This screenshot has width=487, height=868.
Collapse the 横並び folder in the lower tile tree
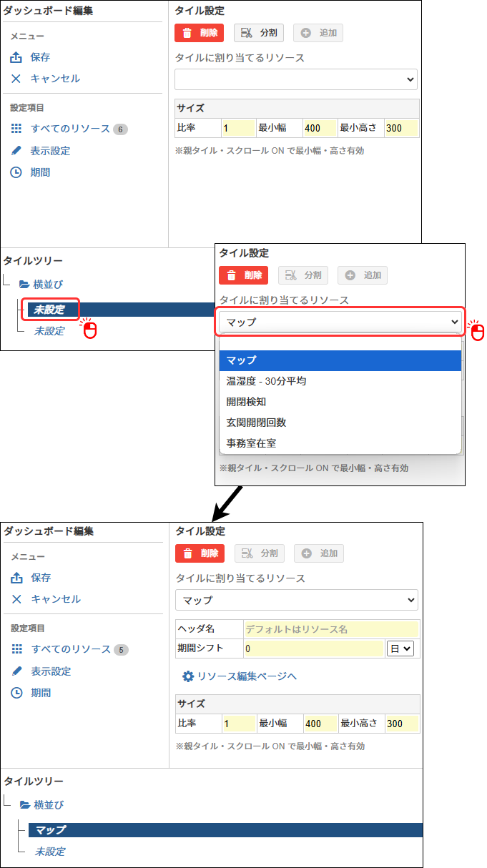(x=25, y=805)
